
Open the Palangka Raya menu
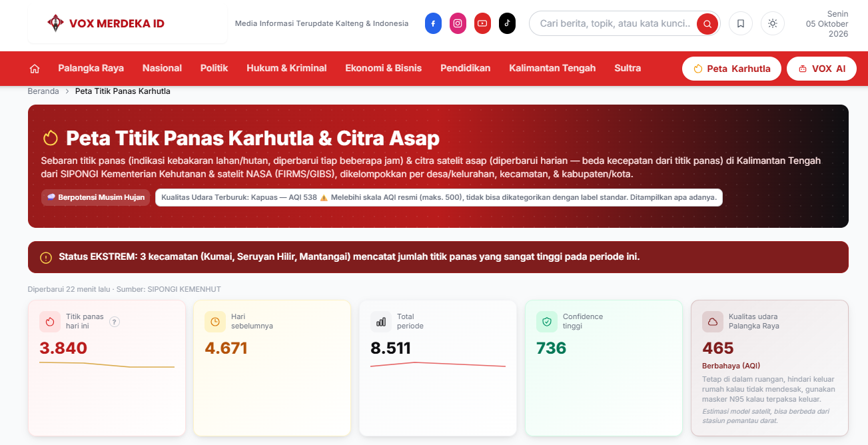(x=91, y=68)
